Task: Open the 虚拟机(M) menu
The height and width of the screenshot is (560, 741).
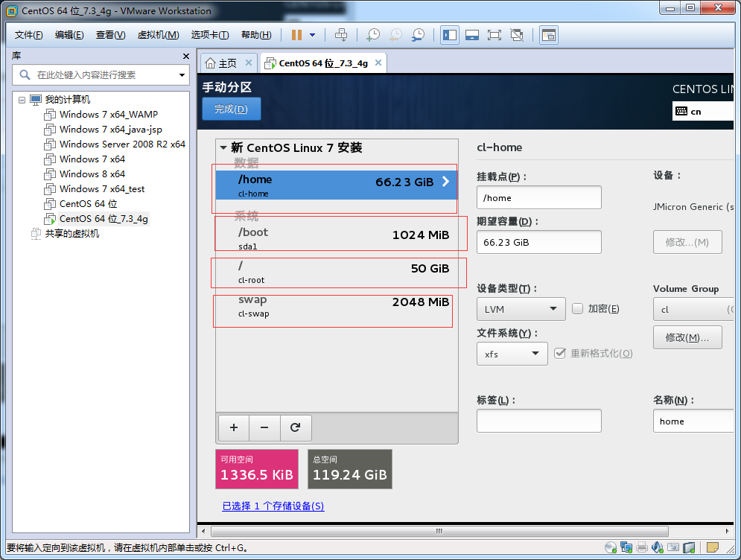Action: click(158, 35)
